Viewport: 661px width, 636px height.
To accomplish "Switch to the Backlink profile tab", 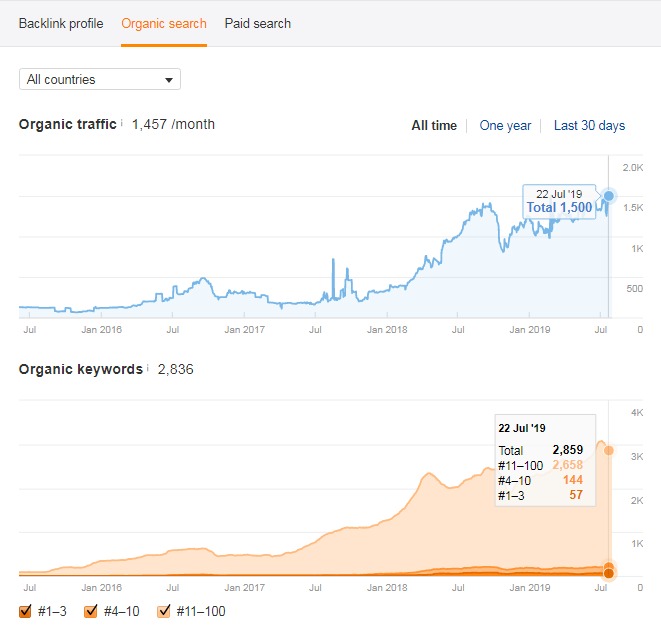I will (61, 24).
